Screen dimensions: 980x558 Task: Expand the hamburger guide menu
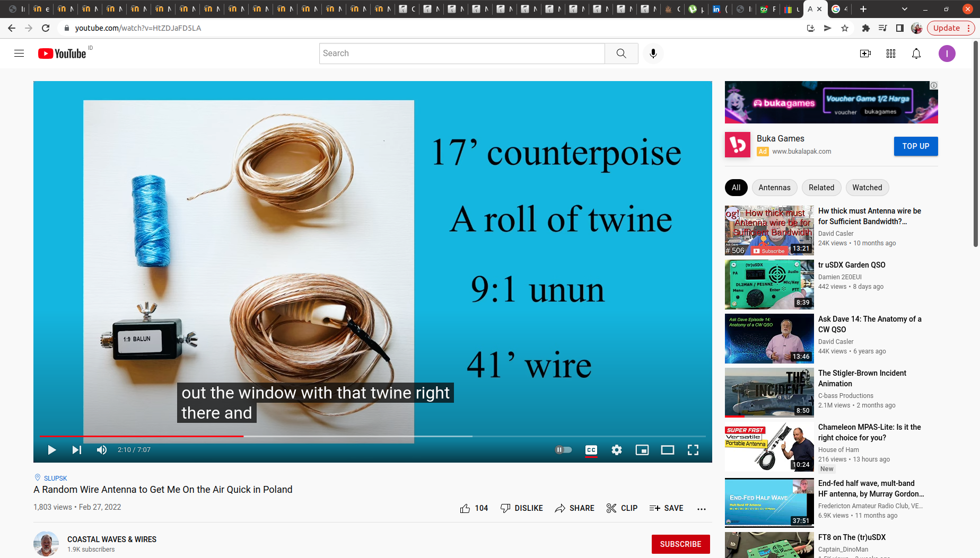coord(19,54)
